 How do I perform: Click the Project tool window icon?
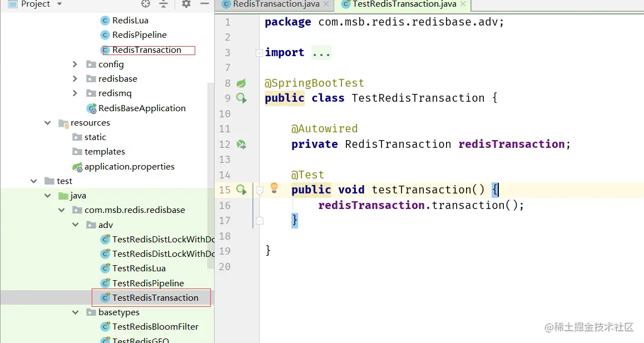point(13,4)
